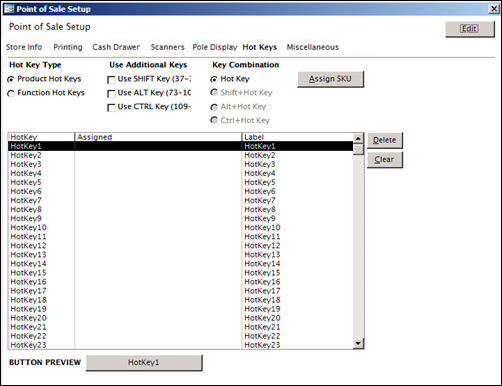Click the Point of Sale Setup title bar icon
Image resolution: width=502 pixels, height=386 pixels.
coord(9,9)
